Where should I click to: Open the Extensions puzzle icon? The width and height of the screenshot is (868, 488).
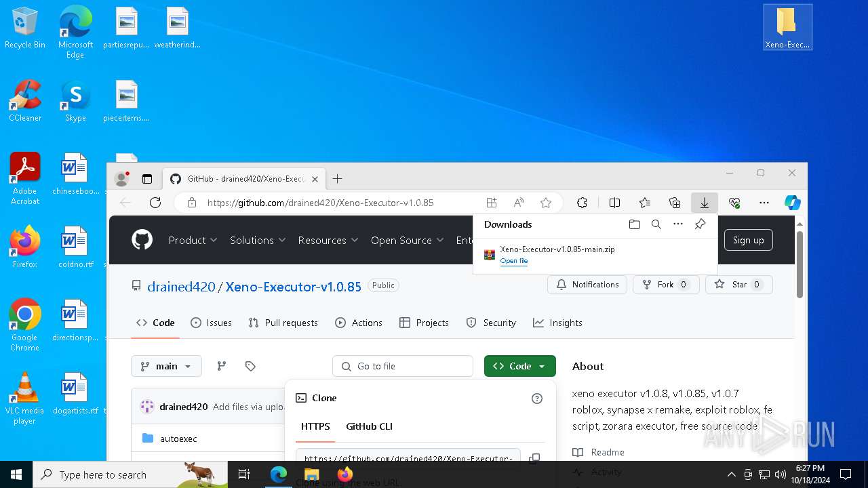pos(582,203)
